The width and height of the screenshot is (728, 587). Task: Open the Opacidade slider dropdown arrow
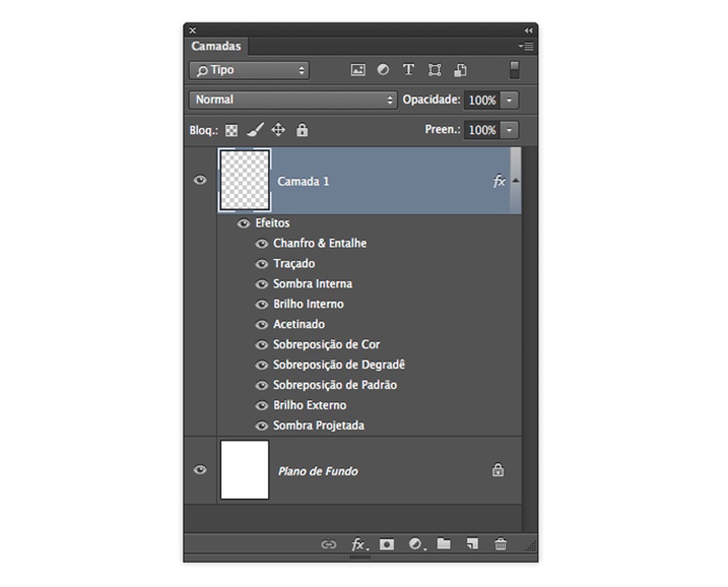(509, 101)
